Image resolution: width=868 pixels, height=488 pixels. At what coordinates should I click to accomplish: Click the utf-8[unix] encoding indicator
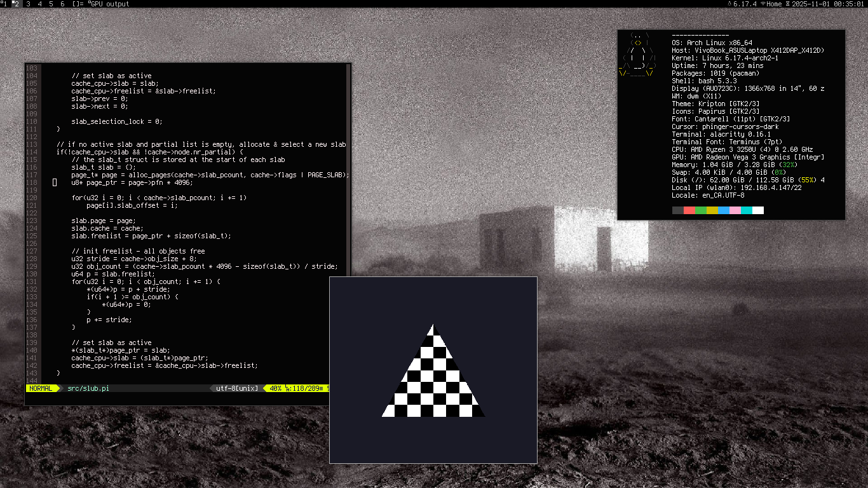pos(237,388)
